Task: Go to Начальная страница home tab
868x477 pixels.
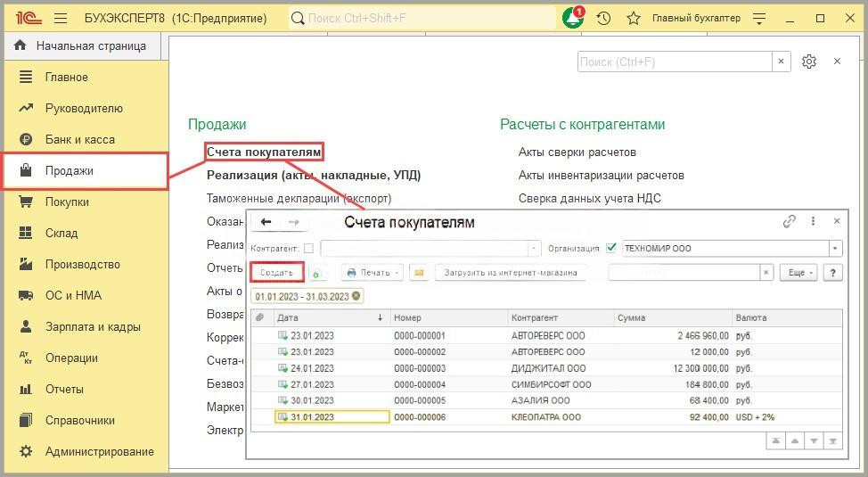Action: click(83, 46)
